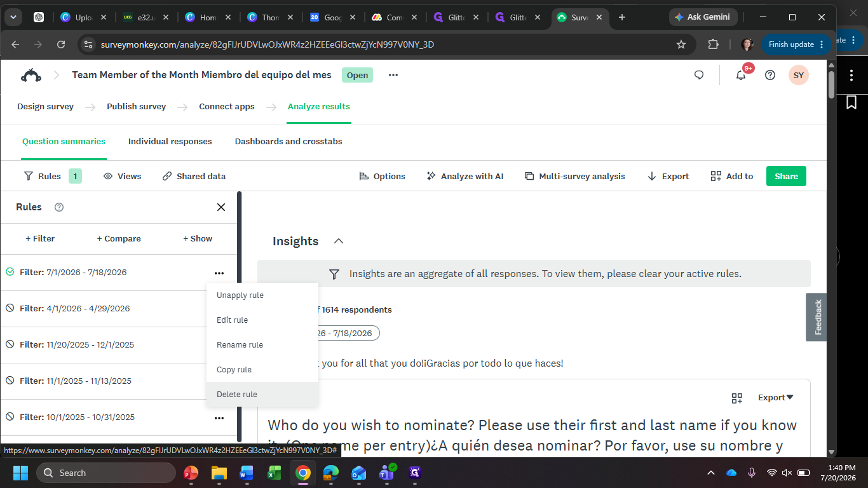Screen dimensions: 868x488
Task: Open Chrome extensions puzzle icon
Action: 714,44
